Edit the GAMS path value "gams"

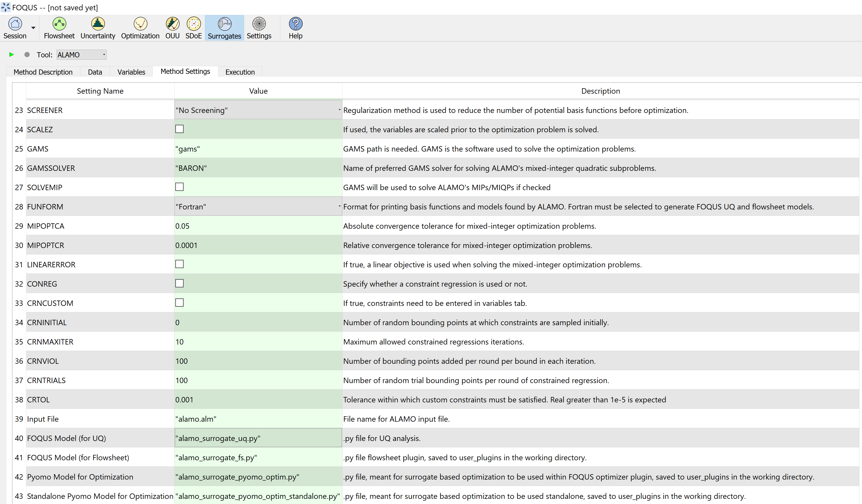click(x=258, y=149)
